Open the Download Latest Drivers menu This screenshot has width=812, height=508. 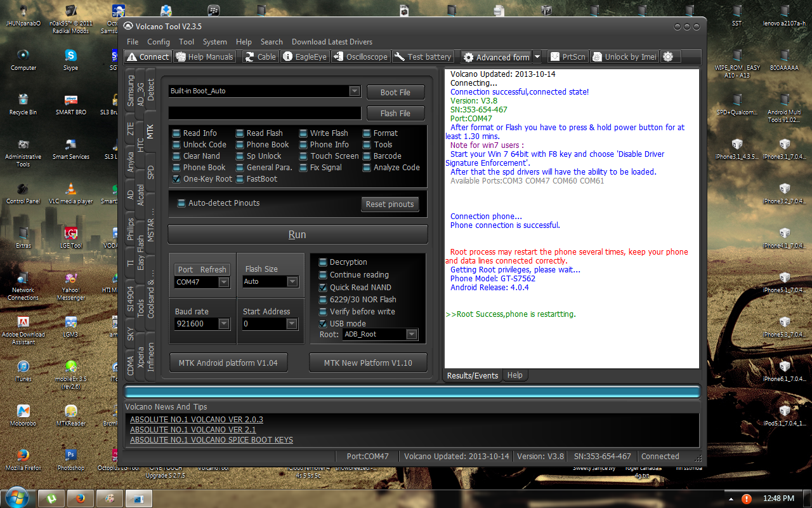point(332,42)
